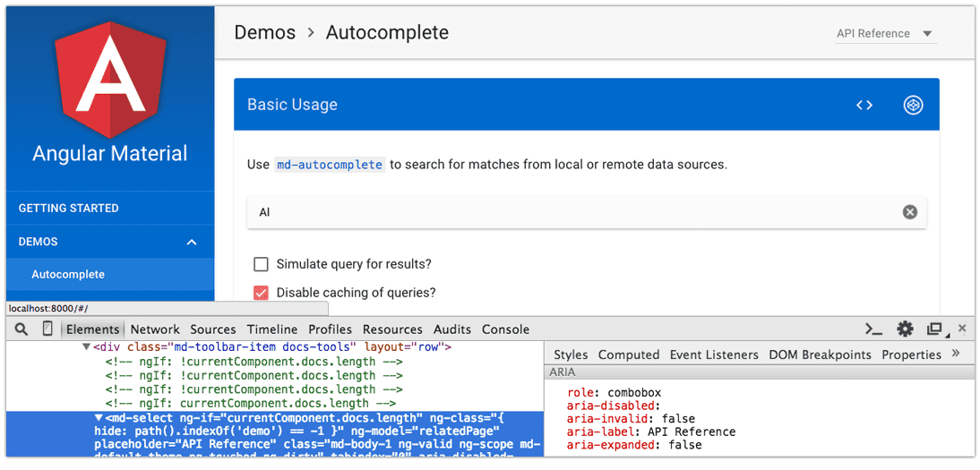Switch to the Network tab
The image size is (980, 470).
point(155,329)
